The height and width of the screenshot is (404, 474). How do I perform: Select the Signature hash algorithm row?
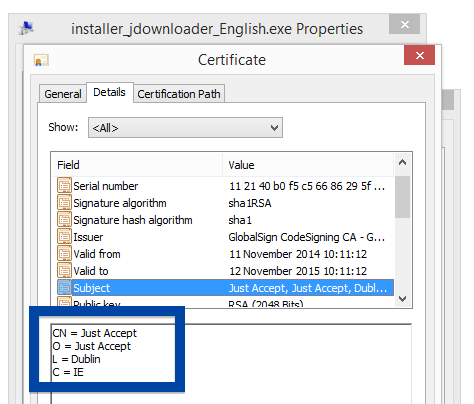223,220
